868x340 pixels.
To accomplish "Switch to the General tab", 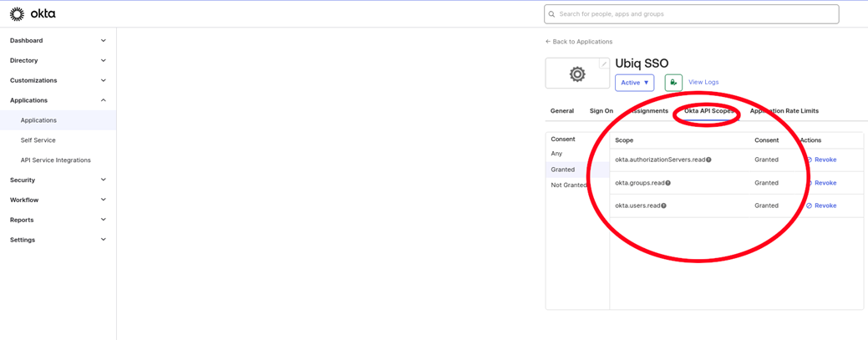I will pyautogui.click(x=562, y=111).
